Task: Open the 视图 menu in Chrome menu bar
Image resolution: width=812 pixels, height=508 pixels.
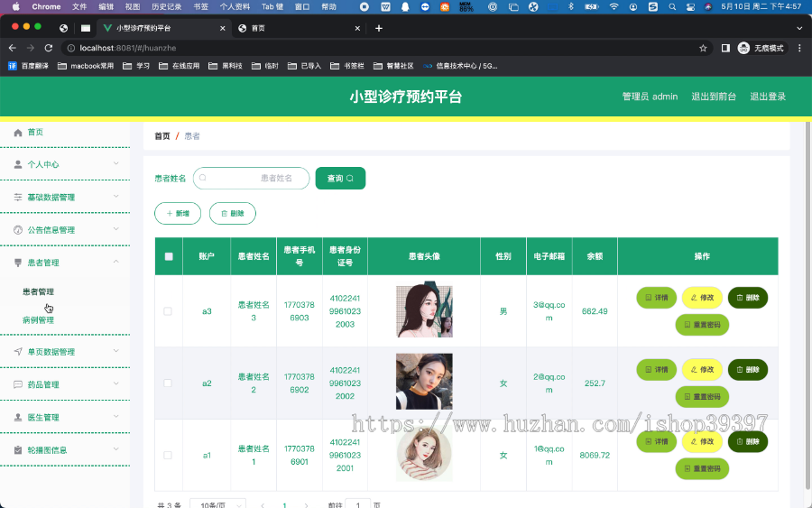Action: pos(133,6)
